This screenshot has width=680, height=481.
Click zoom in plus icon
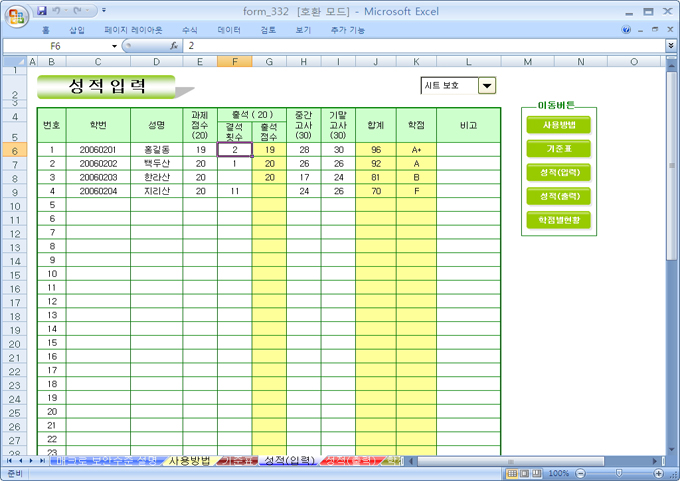[x=657, y=473]
